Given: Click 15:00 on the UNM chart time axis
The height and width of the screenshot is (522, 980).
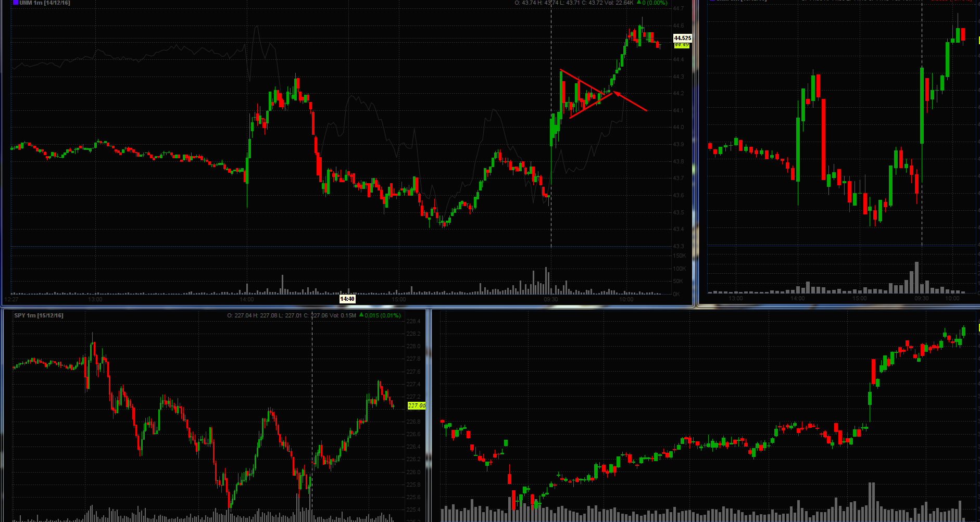Looking at the screenshot, I should (x=398, y=299).
